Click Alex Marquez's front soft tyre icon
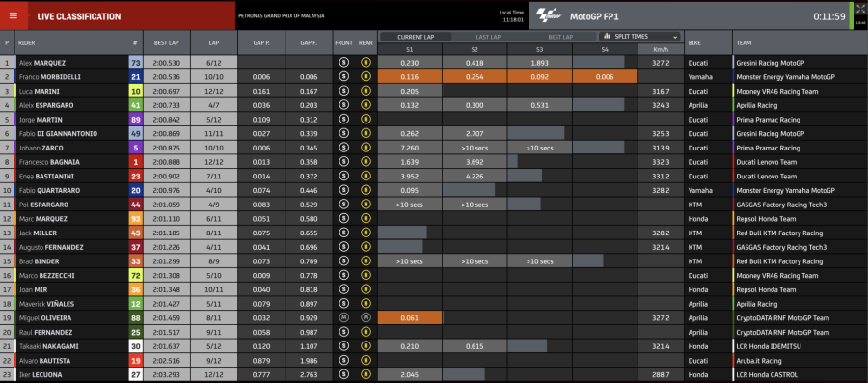Screen dimensions: 868x383 (x=343, y=63)
